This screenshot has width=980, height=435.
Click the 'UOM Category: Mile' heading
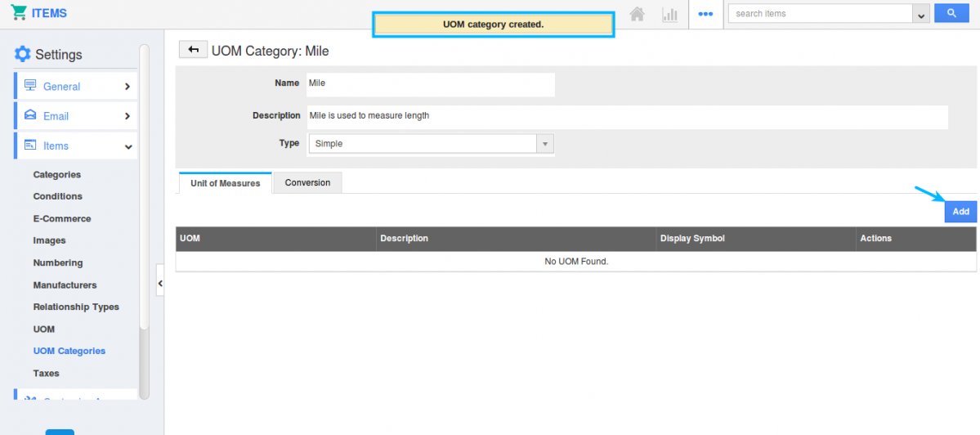[270, 52]
